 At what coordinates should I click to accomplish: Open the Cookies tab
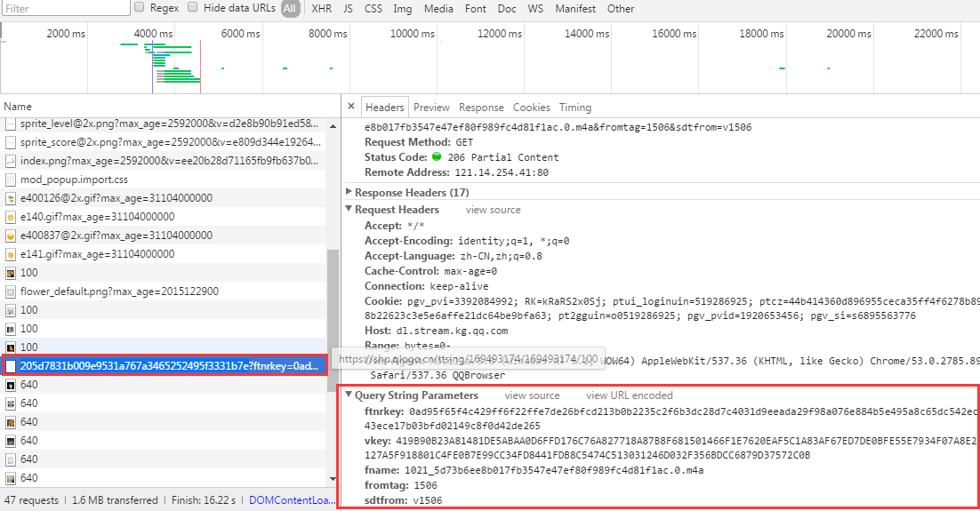(x=532, y=108)
